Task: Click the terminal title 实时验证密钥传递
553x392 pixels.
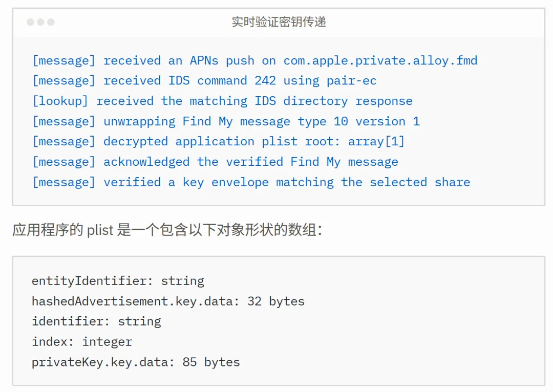Action: (279, 22)
